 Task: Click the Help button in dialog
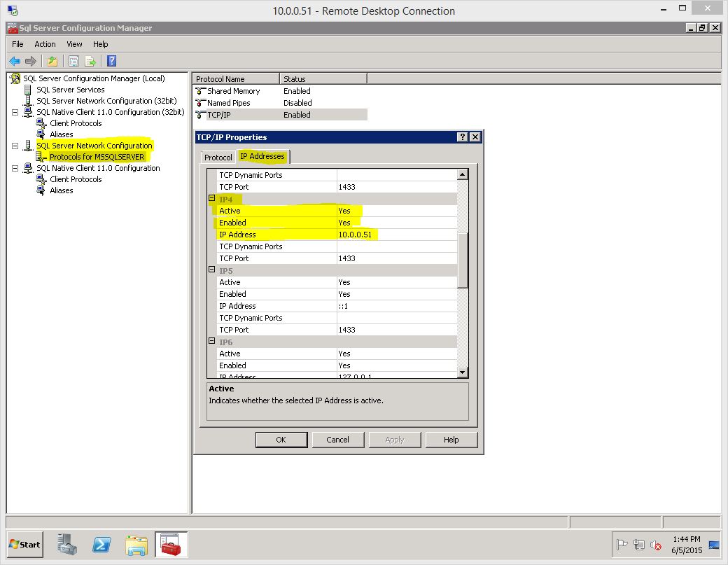point(451,440)
